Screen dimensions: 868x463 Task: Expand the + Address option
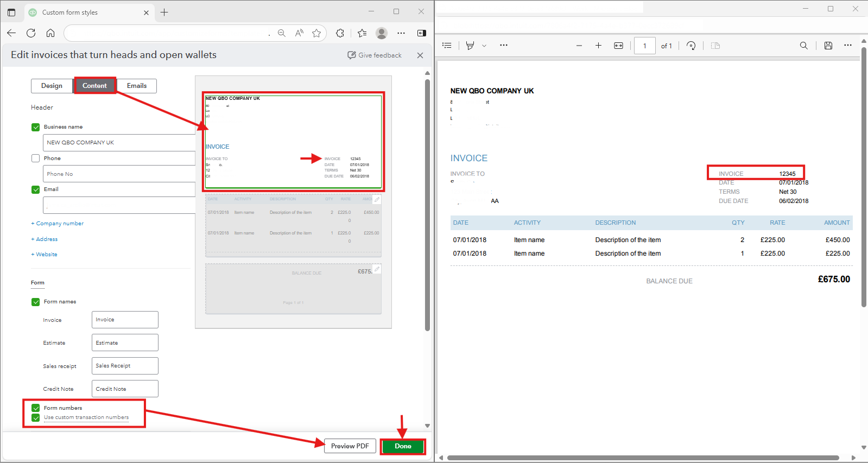coord(45,239)
